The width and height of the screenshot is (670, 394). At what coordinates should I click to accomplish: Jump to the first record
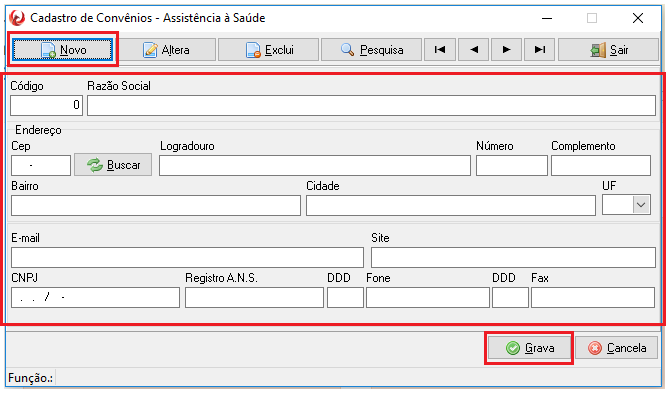point(440,50)
